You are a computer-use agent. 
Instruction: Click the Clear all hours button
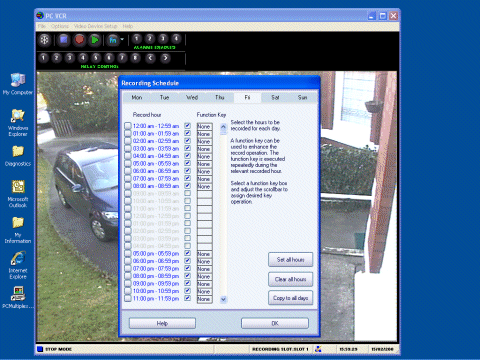290,279
